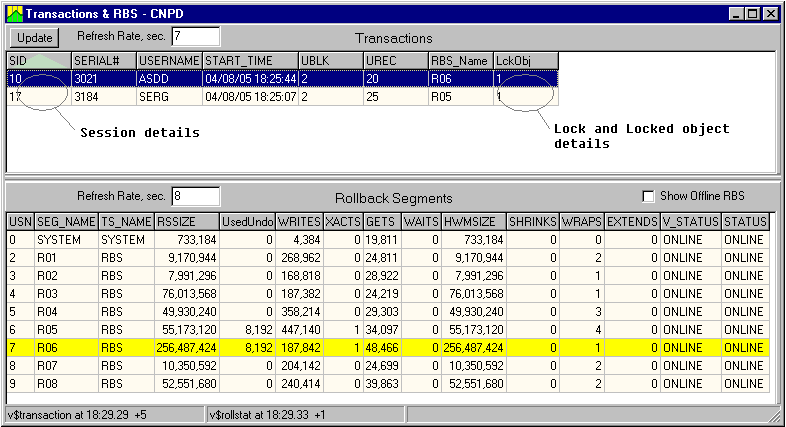Select the ASDD username cell
Image resolution: width=786 pixels, height=427 pixels.
point(169,79)
